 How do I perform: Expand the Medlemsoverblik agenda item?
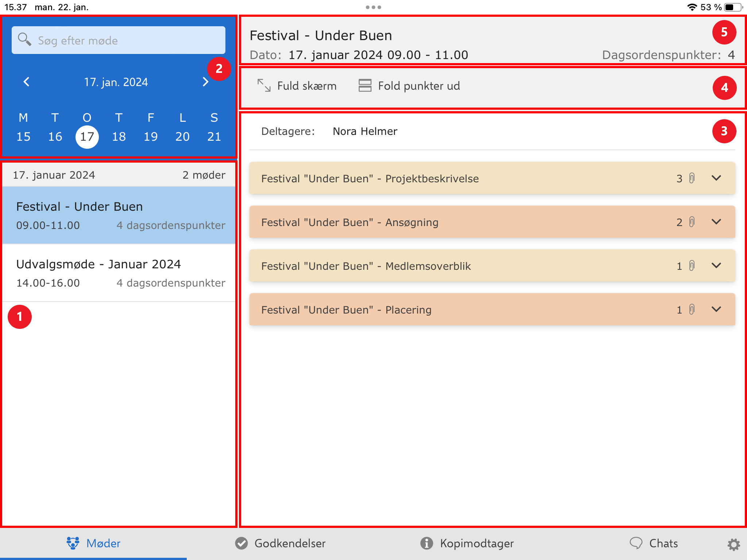tap(716, 266)
